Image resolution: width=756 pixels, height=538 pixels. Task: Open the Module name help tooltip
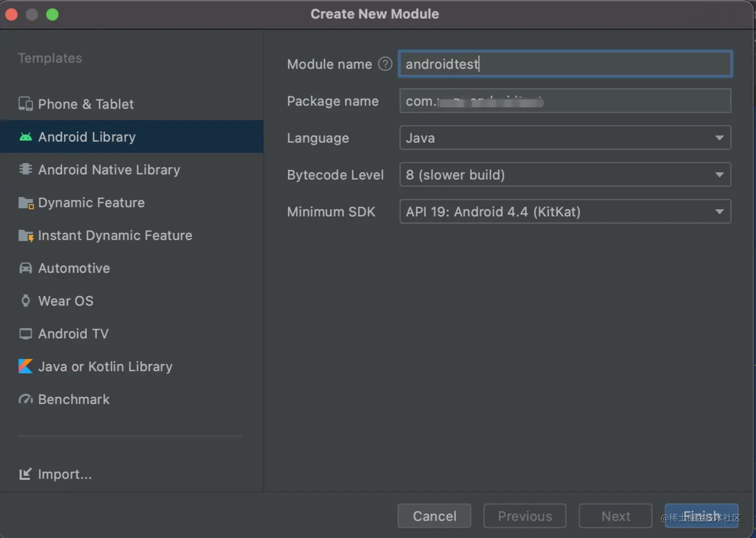tap(385, 64)
